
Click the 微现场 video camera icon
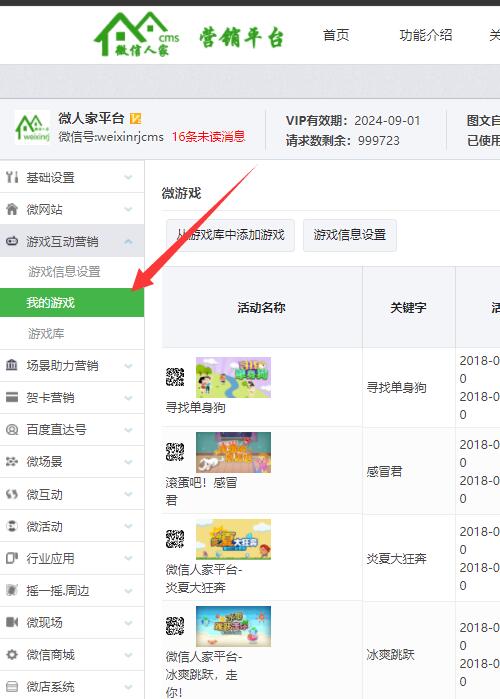click(x=12, y=622)
